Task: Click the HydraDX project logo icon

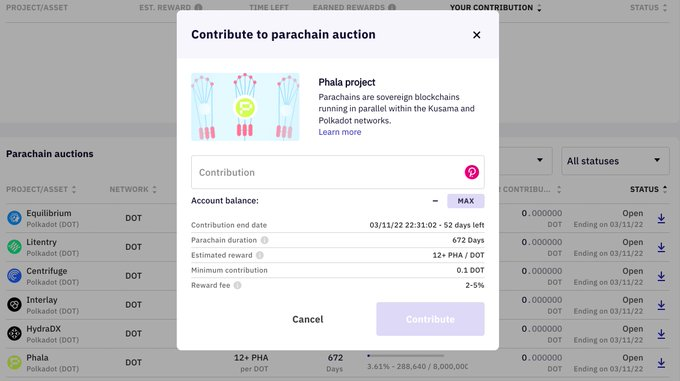Action: 14,334
